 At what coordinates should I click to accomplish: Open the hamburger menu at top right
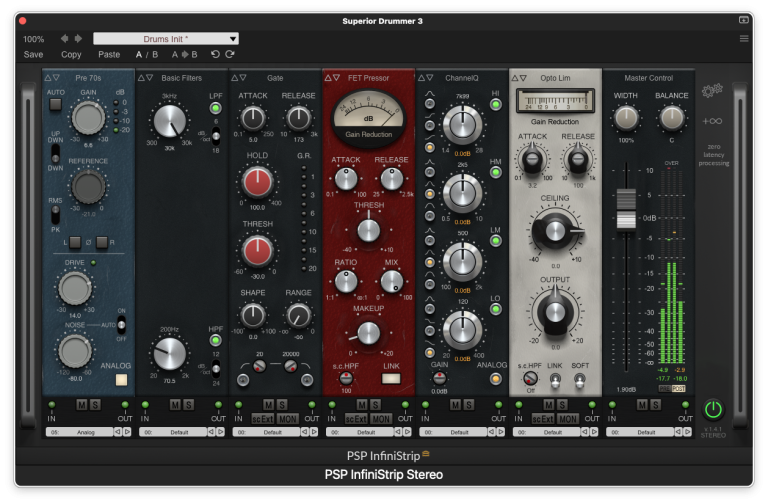pyautogui.click(x=744, y=39)
